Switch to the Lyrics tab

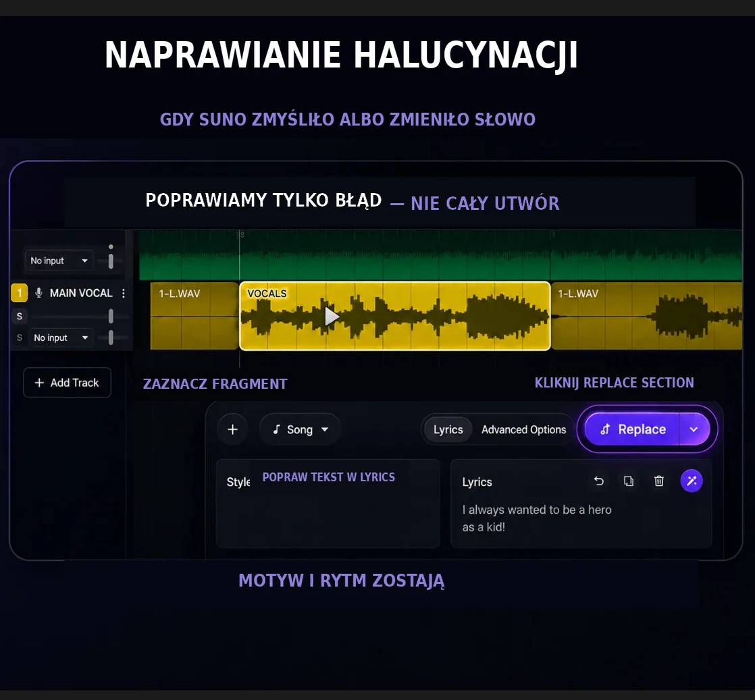[448, 429]
